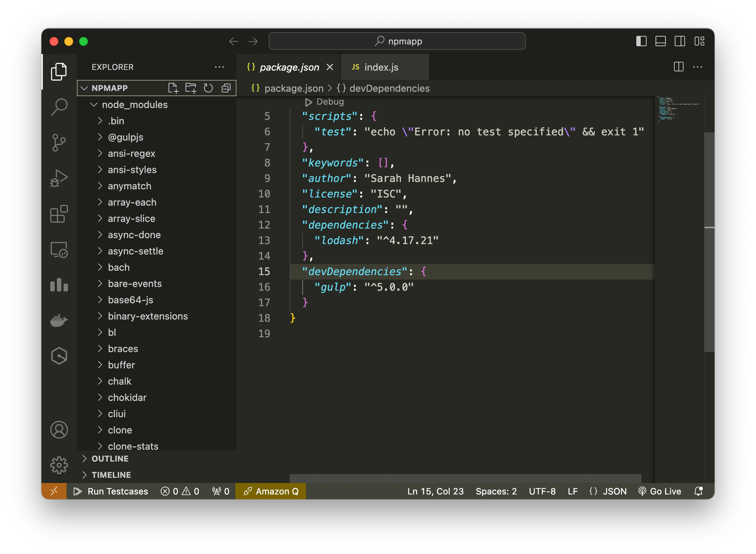756x554 pixels.
Task: Open the Explorer view in activity bar
Action: tap(59, 72)
